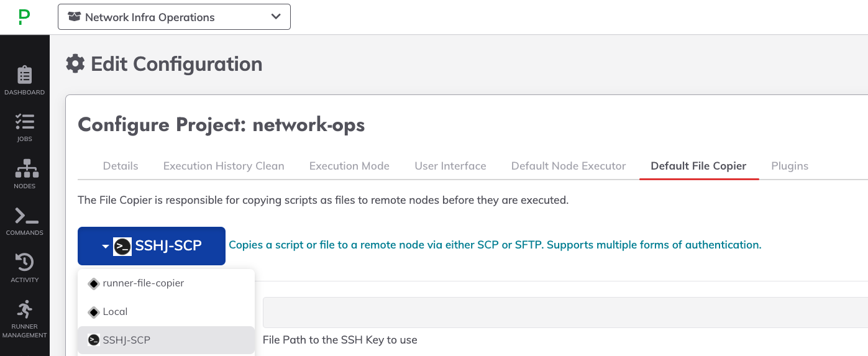Click the Local option diamond icon

click(x=94, y=312)
